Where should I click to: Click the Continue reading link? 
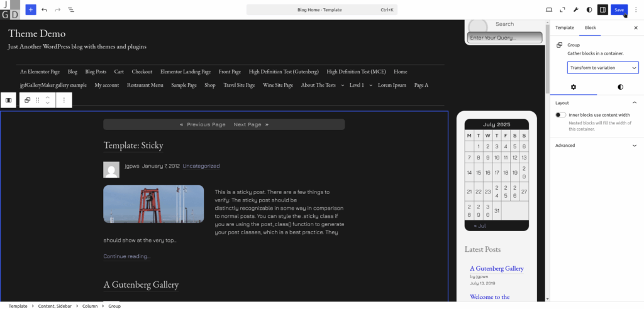pyautogui.click(x=127, y=256)
